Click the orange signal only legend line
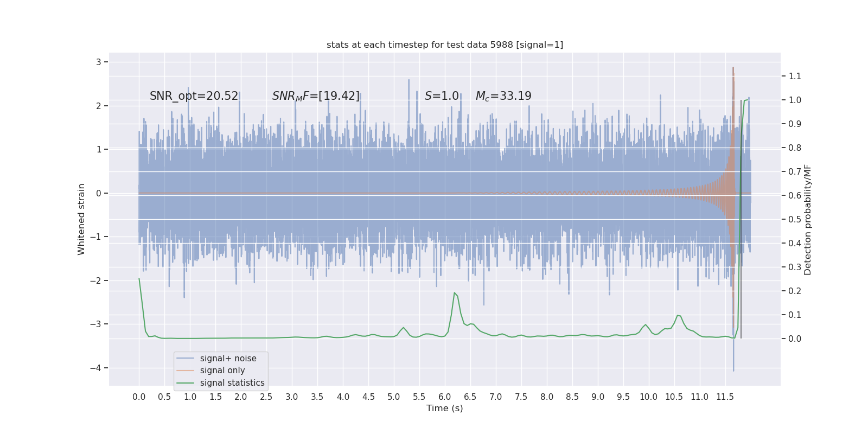 tap(185, 371)
